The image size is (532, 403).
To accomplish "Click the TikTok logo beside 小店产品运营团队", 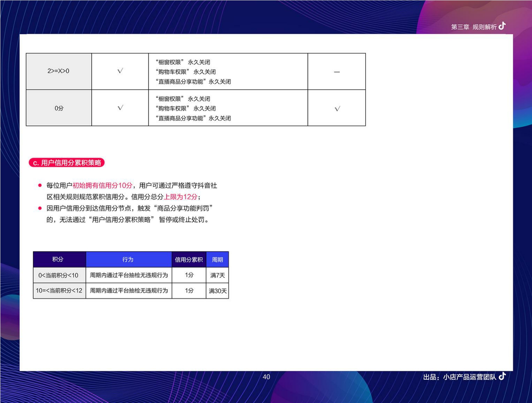I will (x=502, y=376).
